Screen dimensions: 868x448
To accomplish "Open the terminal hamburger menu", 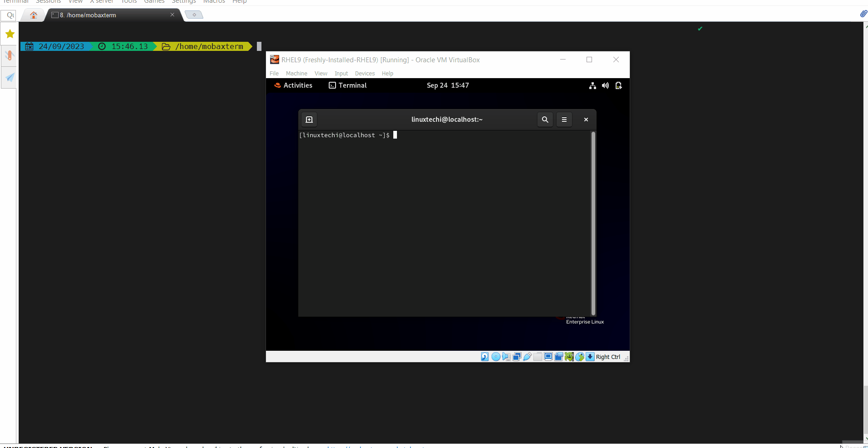I will point(564,119).
